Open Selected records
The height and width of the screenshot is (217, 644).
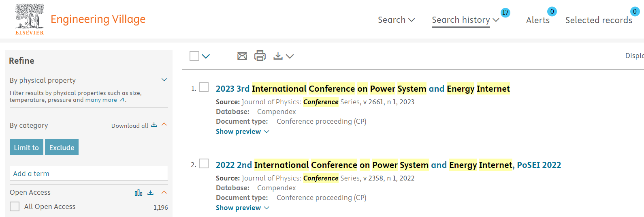[x=599, y=20]
